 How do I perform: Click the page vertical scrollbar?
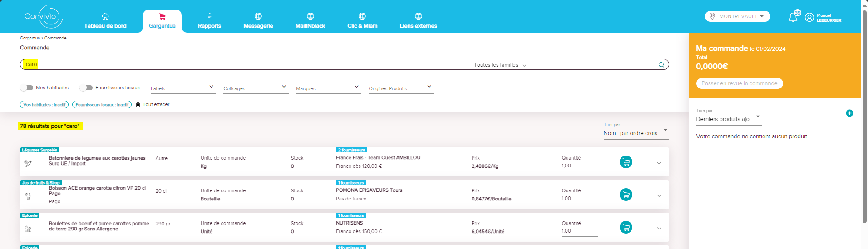click(865, 116)
